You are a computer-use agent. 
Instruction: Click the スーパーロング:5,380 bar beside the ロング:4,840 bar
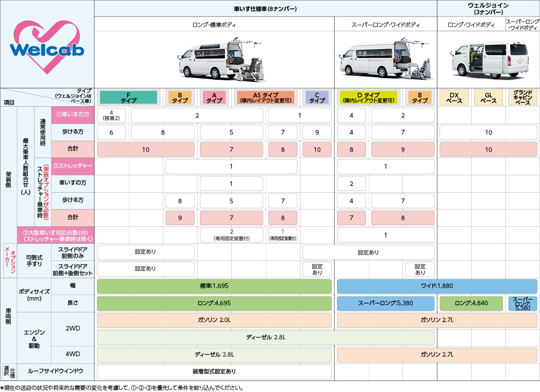click(x=386, y=303)
